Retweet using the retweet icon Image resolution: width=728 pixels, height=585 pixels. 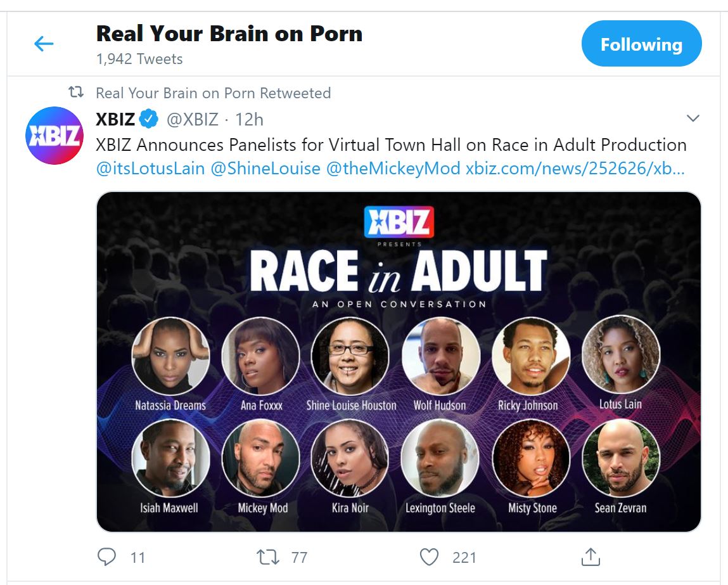[x=268, y=556]
